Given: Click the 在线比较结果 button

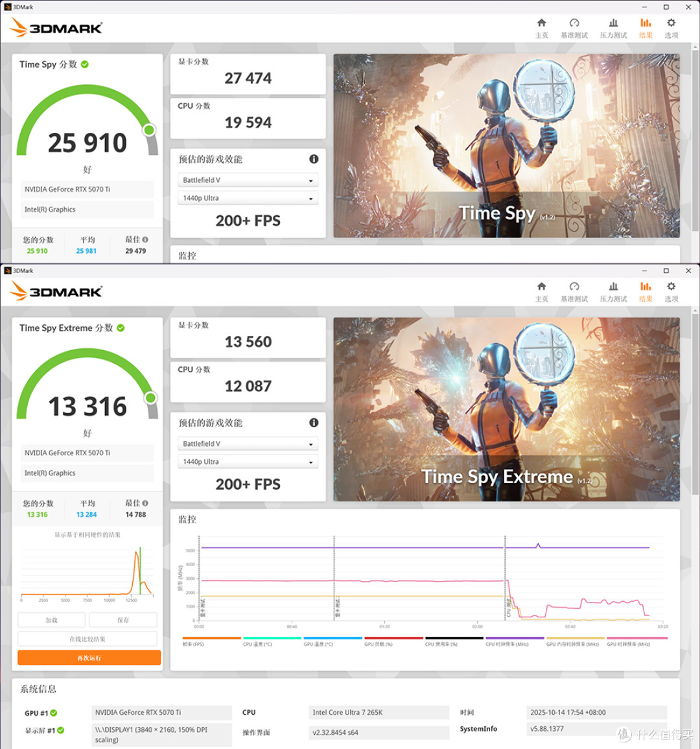Looking at the screenshot, I should 87,639.
